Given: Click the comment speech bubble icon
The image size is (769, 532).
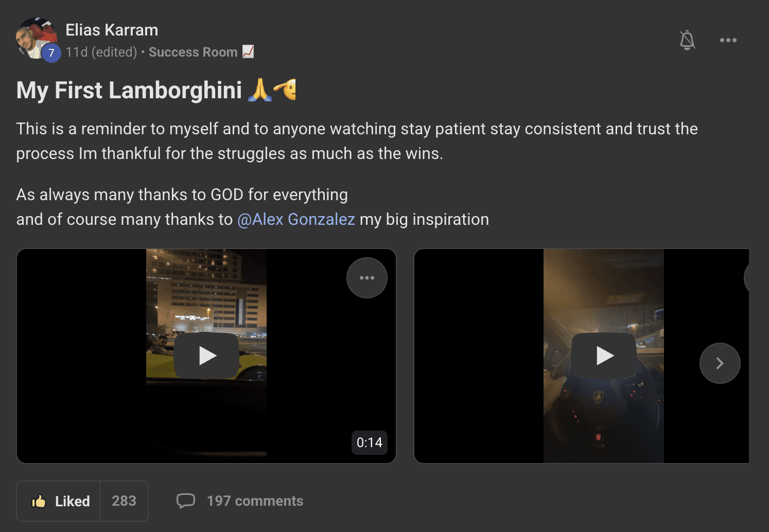Looking at the screenshot, I should [x=186, y=501].
